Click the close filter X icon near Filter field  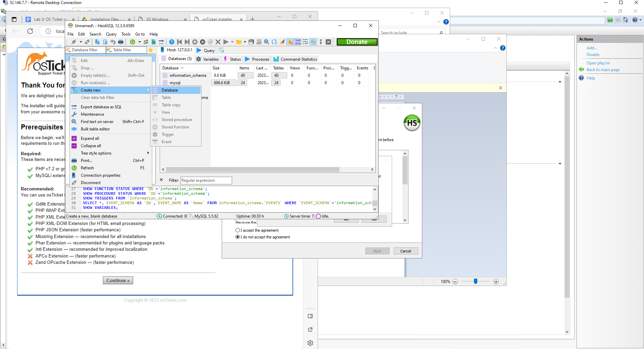coord(161,180)
